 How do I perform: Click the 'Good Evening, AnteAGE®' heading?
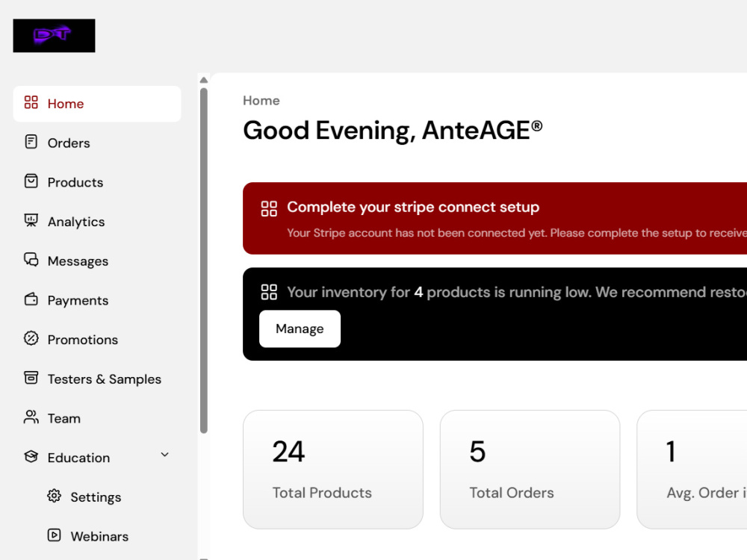click(393, 131)
